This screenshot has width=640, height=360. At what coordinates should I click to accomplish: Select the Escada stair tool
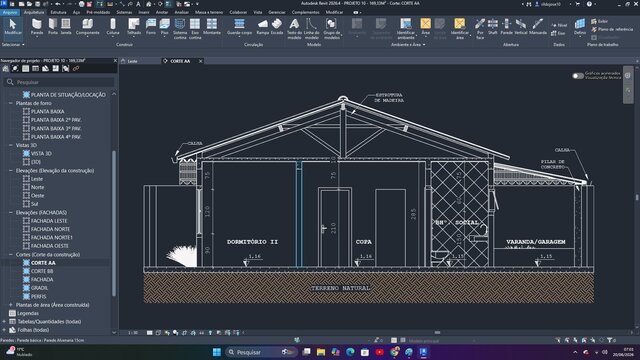pyautogui.click(x=277, y=27)
